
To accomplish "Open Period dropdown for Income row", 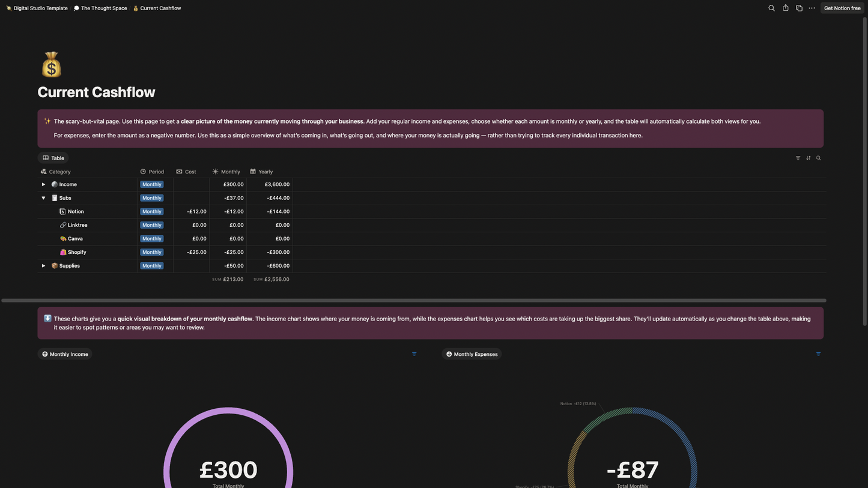I will [x=151, y=184].
